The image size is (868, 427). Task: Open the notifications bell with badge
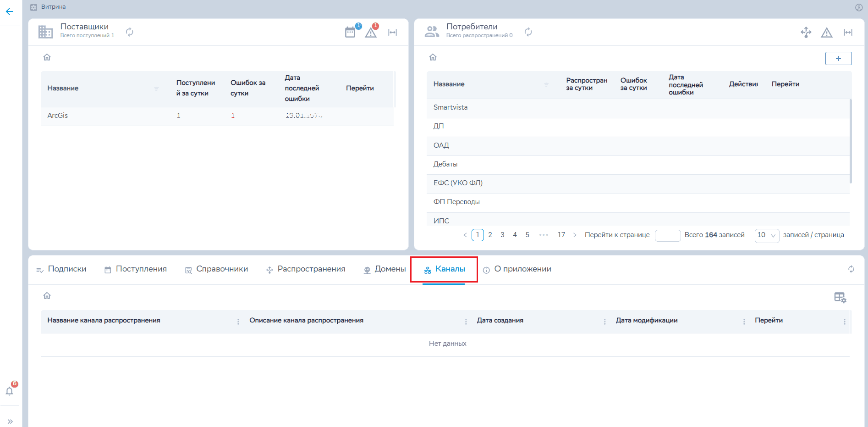click(x=10, y=391)
